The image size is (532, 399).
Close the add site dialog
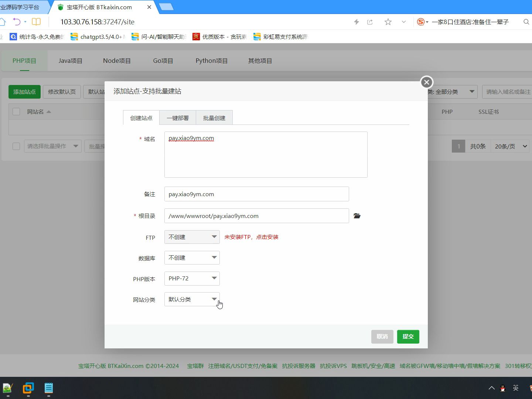(427, 82)
